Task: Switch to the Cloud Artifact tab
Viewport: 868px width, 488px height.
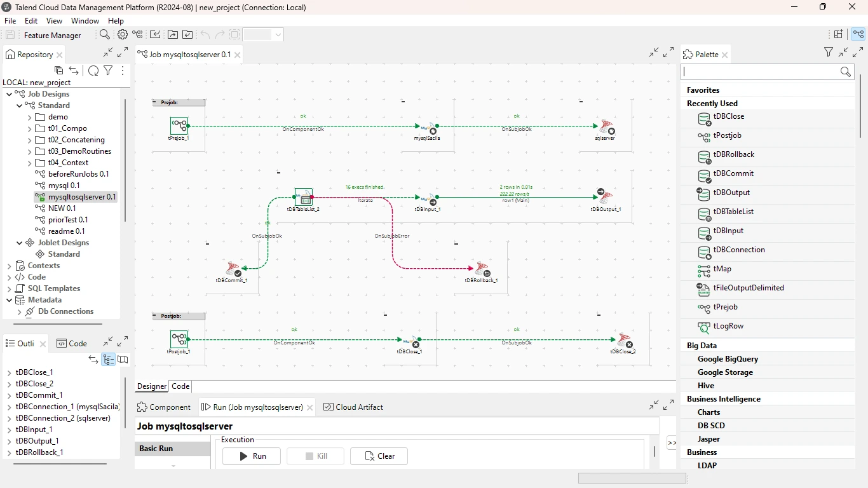Action: click(x=353, y=407)
